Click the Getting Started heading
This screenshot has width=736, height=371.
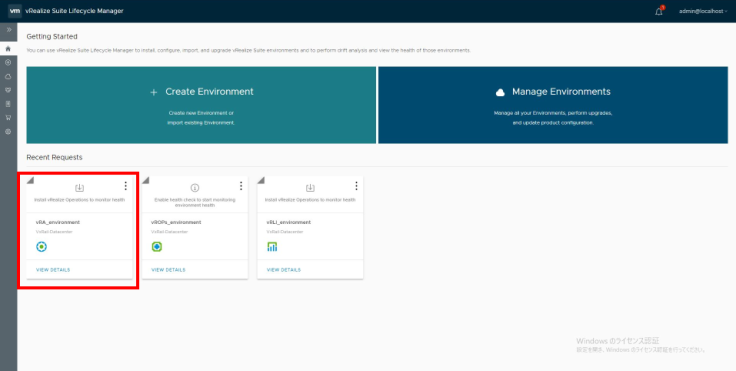(52, 37)
